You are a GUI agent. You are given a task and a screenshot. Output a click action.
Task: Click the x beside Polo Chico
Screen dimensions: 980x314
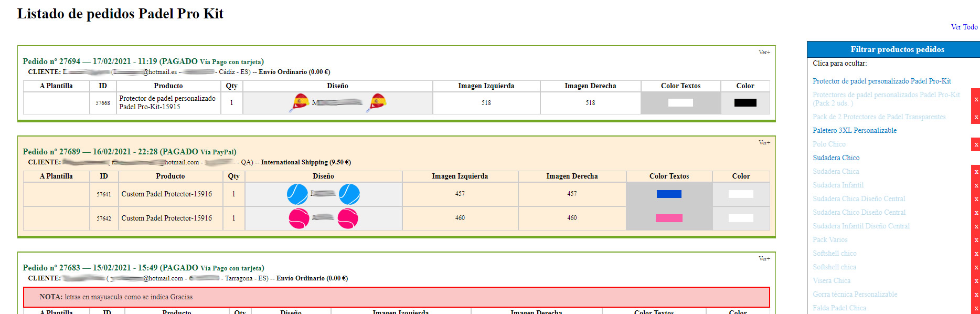coord(976,144)
